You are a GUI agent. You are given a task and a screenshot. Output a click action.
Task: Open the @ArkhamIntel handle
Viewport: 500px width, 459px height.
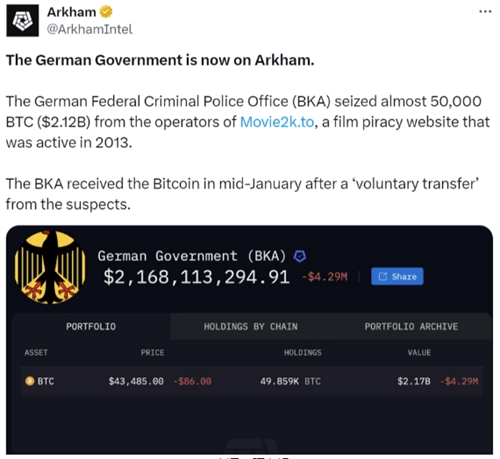[x=89, y=29]
